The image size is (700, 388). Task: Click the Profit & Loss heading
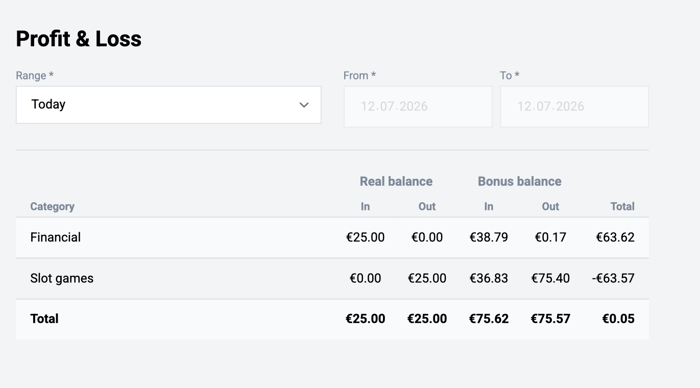click(79, 39)
